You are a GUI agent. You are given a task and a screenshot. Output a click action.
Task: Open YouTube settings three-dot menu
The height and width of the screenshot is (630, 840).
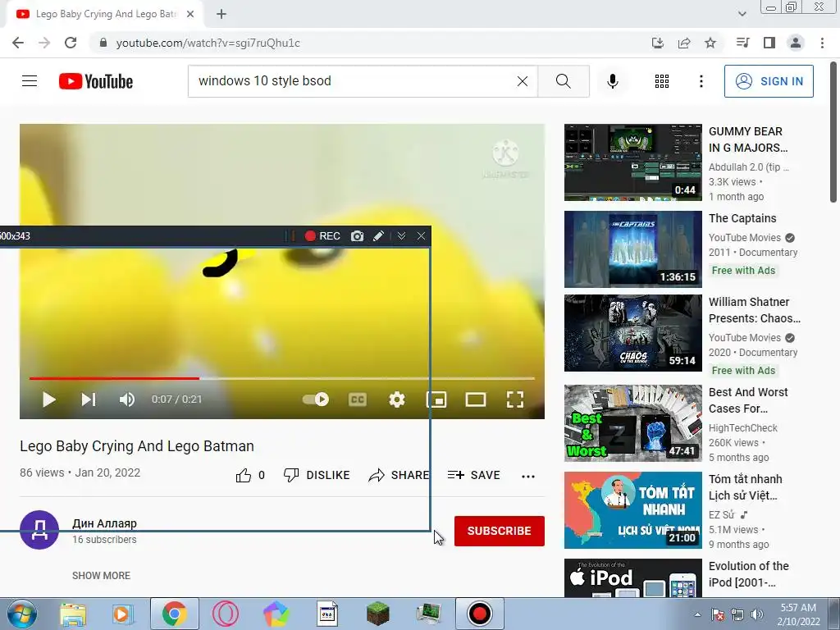701,81
